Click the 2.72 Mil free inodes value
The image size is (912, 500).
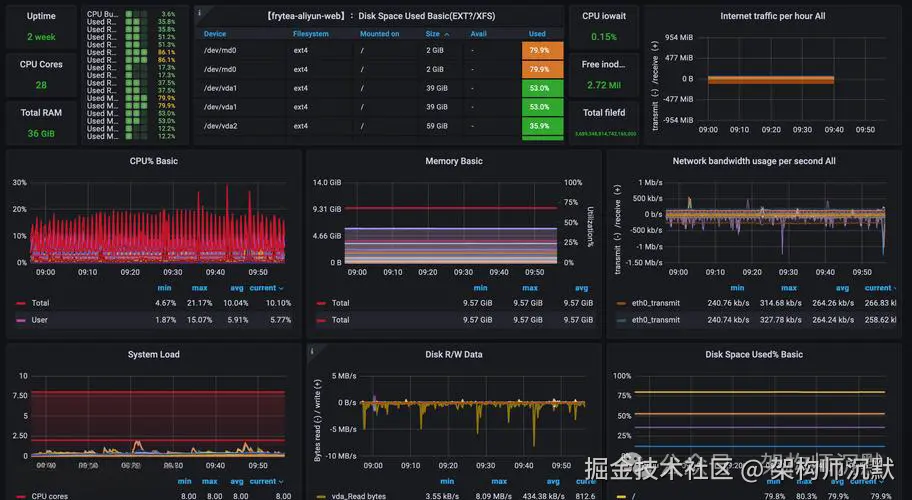(x=604, y=85)
